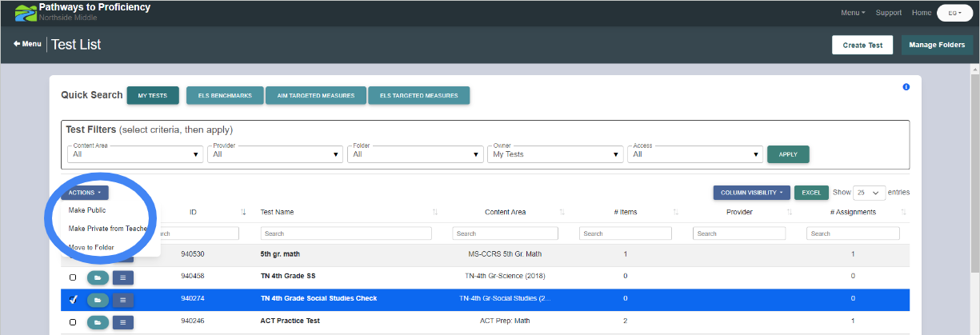Select ELS Benchmarks quick search
Viewport: 980px width, 335px height.
(x=225, y=96)
